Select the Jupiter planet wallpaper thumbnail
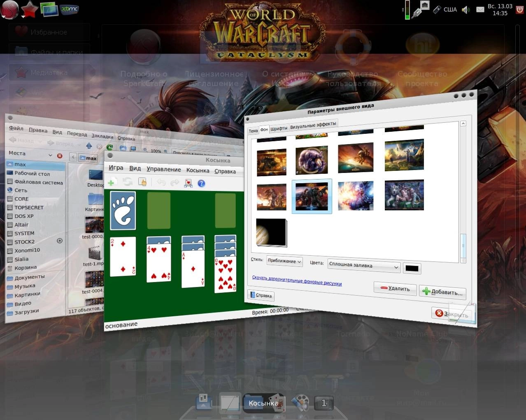 271,233
